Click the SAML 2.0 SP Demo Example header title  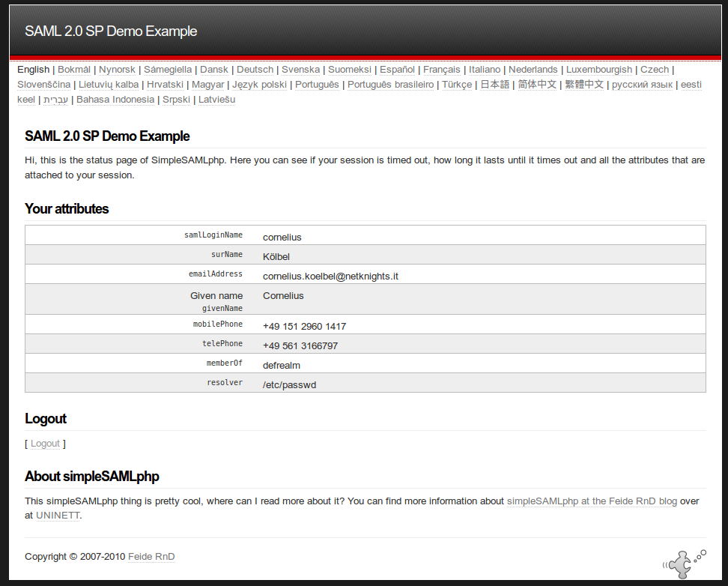[111, 31]
